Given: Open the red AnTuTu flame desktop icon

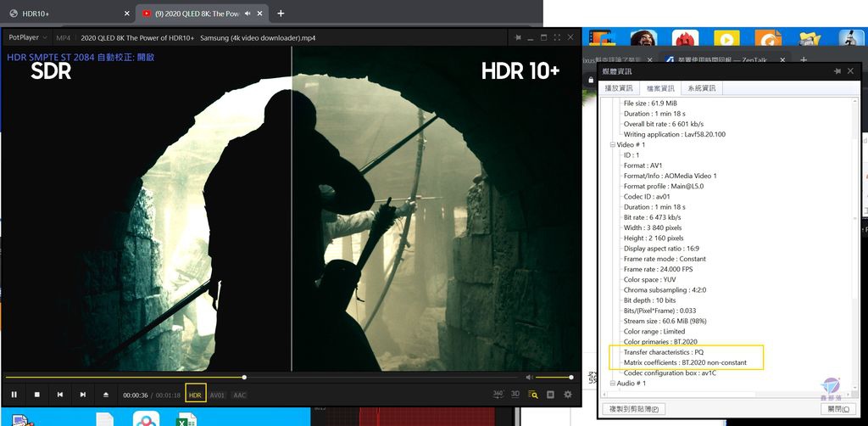Looking at the screenshot, I should [685, 37].
